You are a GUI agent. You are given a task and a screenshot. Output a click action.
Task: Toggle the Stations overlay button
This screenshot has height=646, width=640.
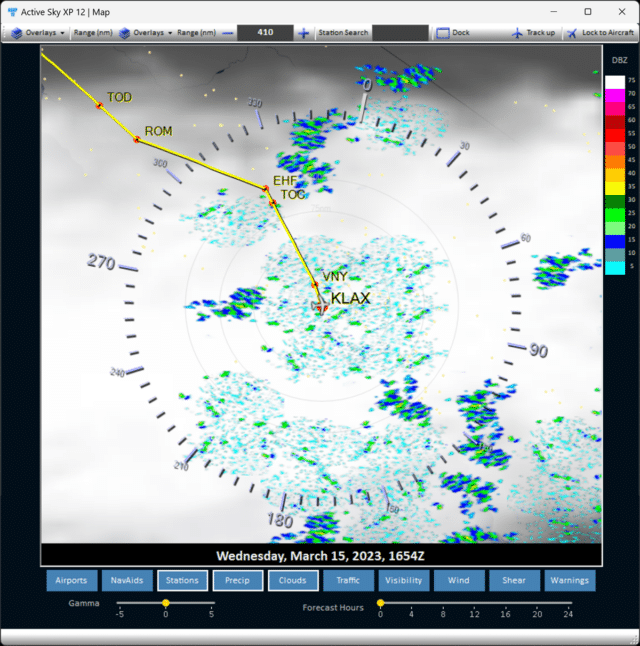point(182,580)
